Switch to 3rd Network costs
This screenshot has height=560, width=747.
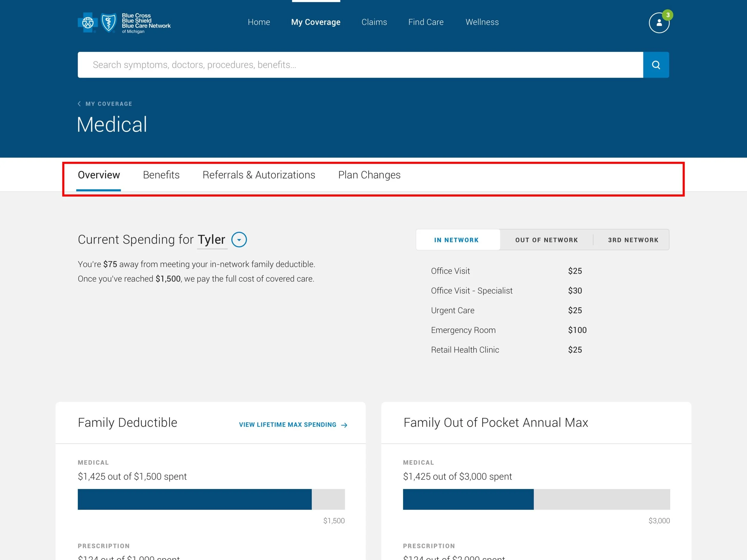(x=633, y=240)
